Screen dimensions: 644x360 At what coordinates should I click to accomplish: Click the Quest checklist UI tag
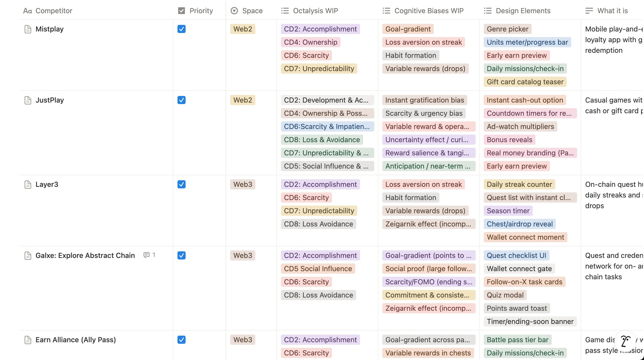[x=516, y=255]
